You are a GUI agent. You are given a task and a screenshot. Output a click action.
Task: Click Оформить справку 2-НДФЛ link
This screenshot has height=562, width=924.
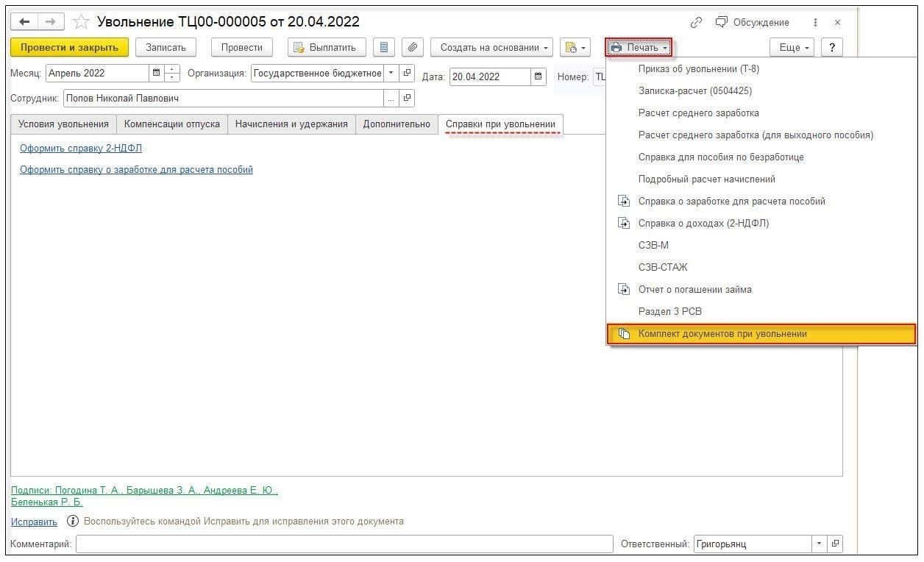tap(81, 148)
